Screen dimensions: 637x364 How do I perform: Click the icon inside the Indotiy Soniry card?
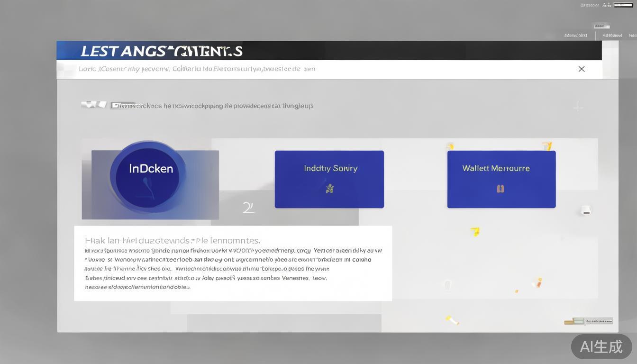329,189
